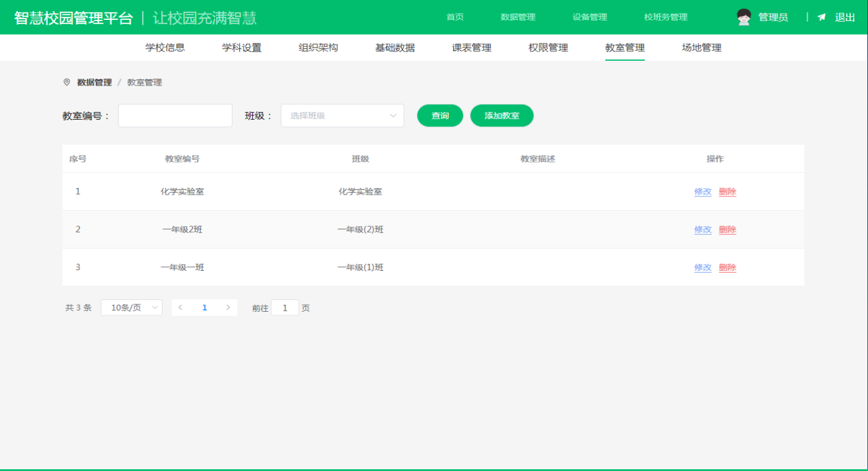This screenshot has height=471, width=868.
Task: Switch to the 组织架构 tab
Action: [318, 48]
